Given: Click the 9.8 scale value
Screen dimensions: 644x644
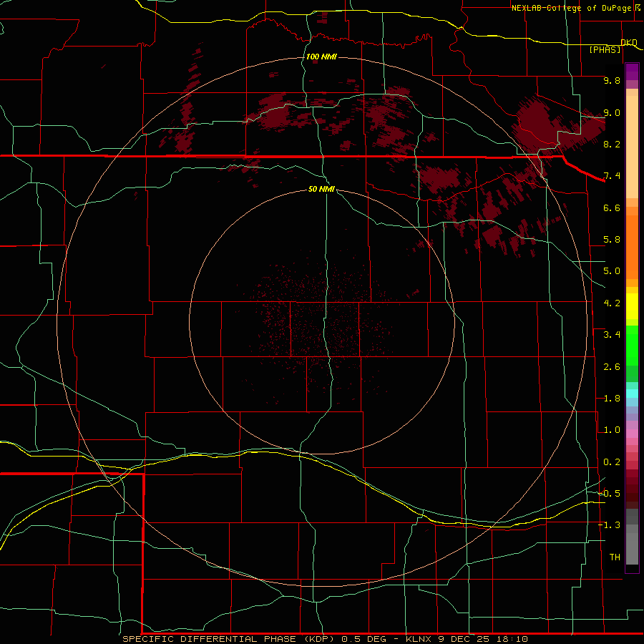Looking at the screenshot, I should [612, 80].
